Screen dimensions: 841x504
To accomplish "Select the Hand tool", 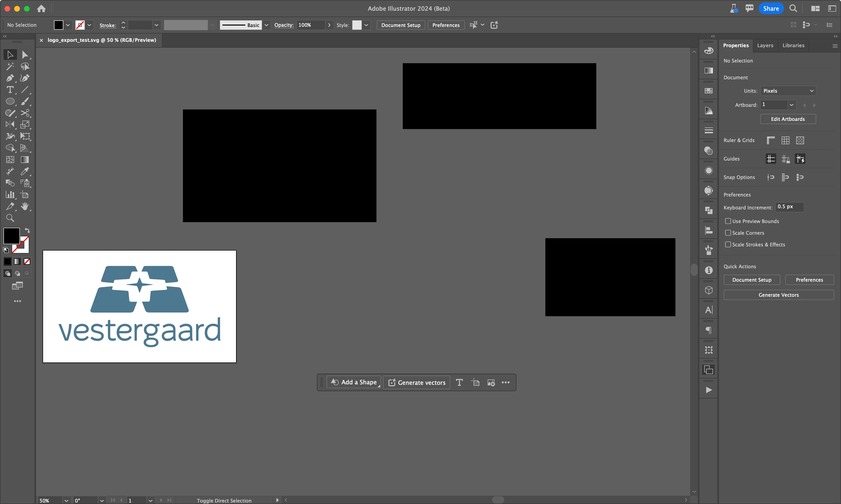I will click(25, 206).
